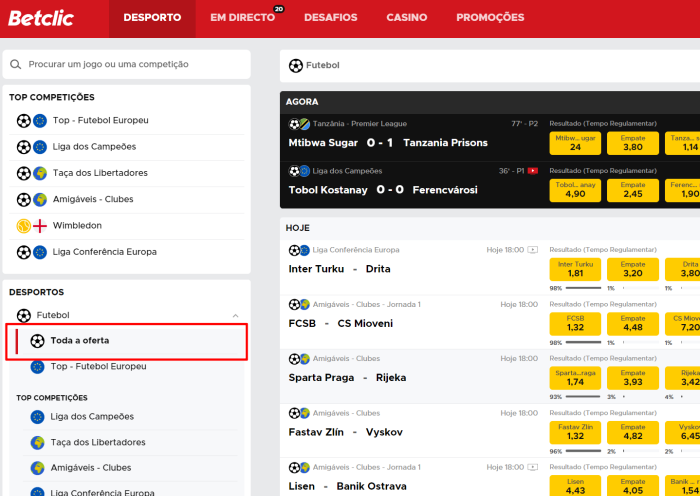Click football icon in Fastav Zlín match row
The image size is (700, 496).
[x=294, y=413]
